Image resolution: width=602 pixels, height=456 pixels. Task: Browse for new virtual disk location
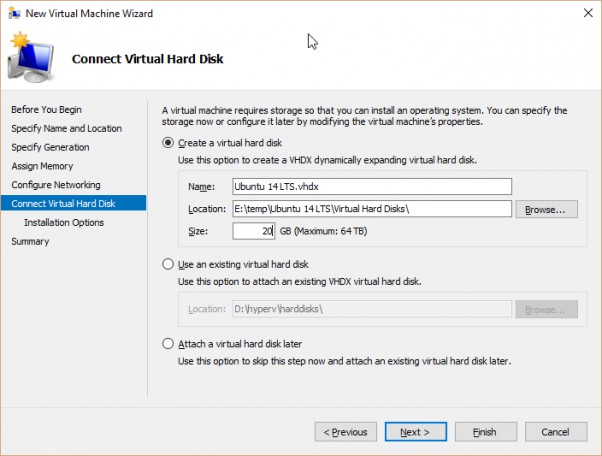pyautogui.click(x=546, y=209)
